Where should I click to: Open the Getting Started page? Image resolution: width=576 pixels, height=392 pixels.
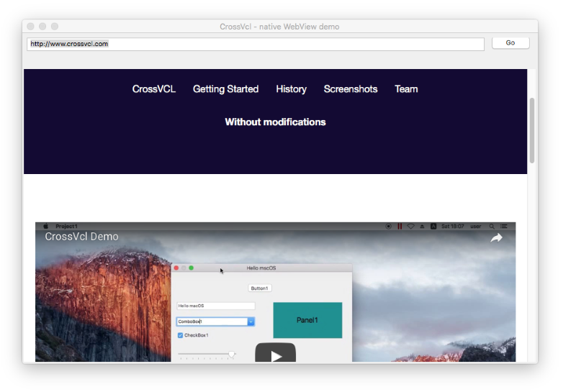point(225,89)
